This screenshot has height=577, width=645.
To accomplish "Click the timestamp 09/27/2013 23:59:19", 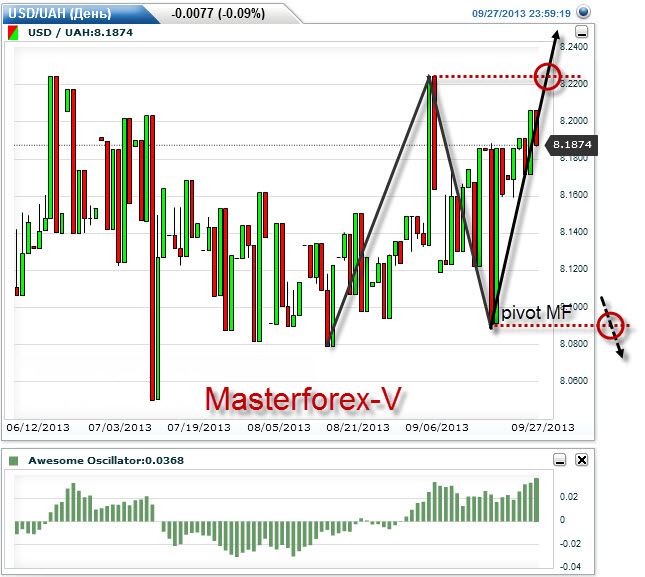I will pos(521,14).
